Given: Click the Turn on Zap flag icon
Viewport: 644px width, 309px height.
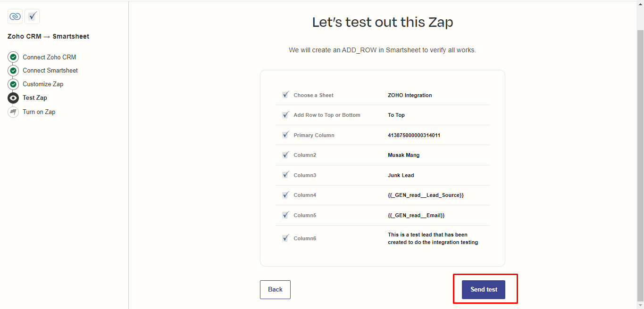Looking at the screenshot, I should pos(13,112).
